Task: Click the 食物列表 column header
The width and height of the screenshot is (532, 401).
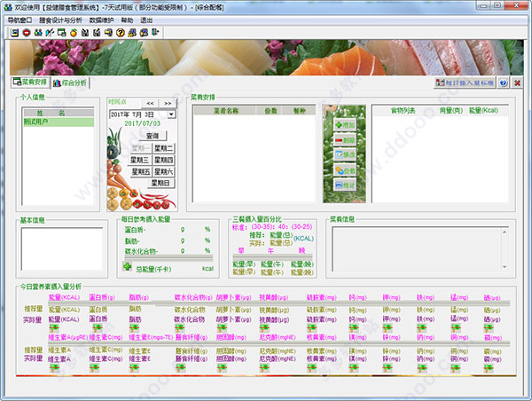Action: (403, 110)
